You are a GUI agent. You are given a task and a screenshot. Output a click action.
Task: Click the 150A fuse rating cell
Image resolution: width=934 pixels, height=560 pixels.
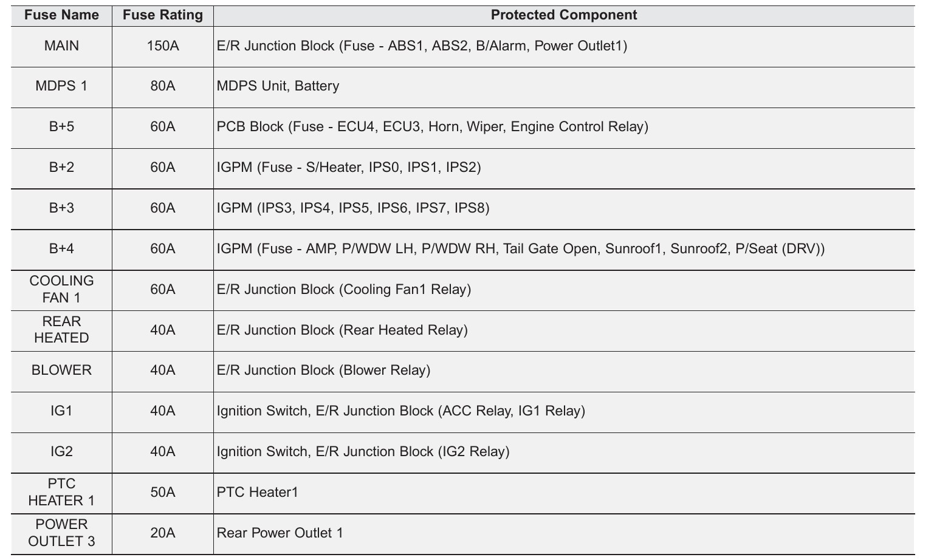pyautogui.click(x=163, y=46)
